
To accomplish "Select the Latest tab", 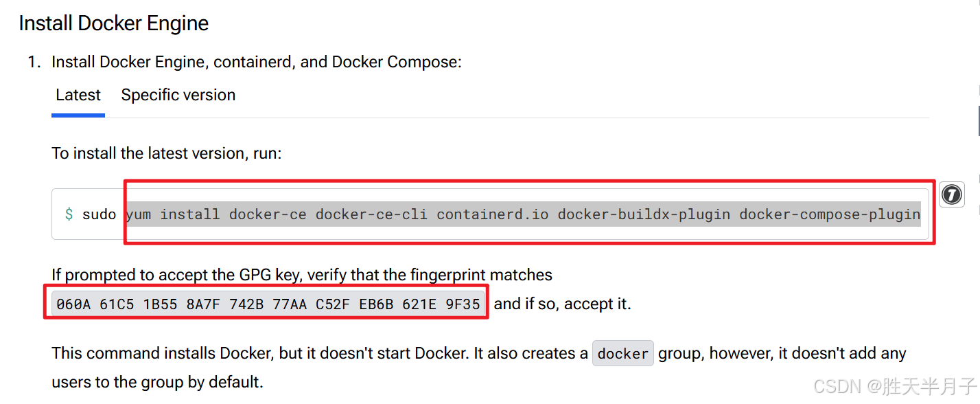I will coord(78,95).
